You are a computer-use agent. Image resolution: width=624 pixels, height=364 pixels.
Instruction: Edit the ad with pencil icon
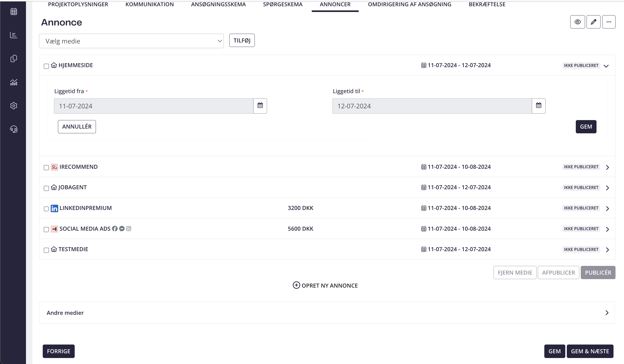594,22
